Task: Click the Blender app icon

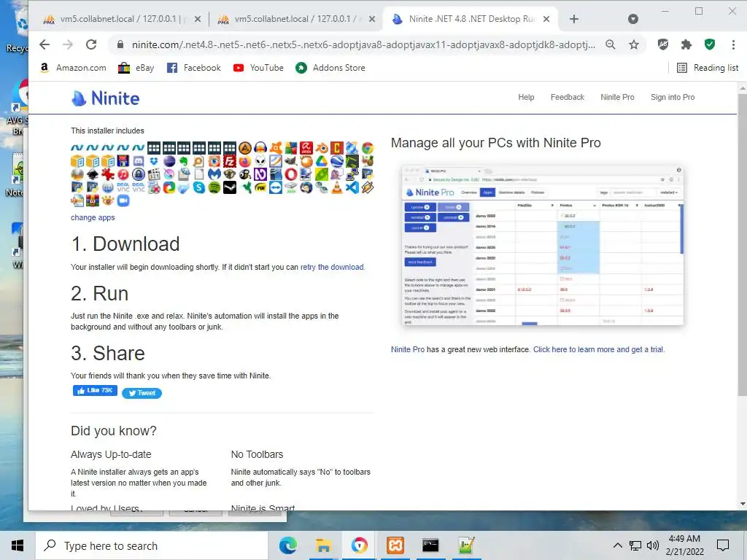Action: tap(322, 147)
